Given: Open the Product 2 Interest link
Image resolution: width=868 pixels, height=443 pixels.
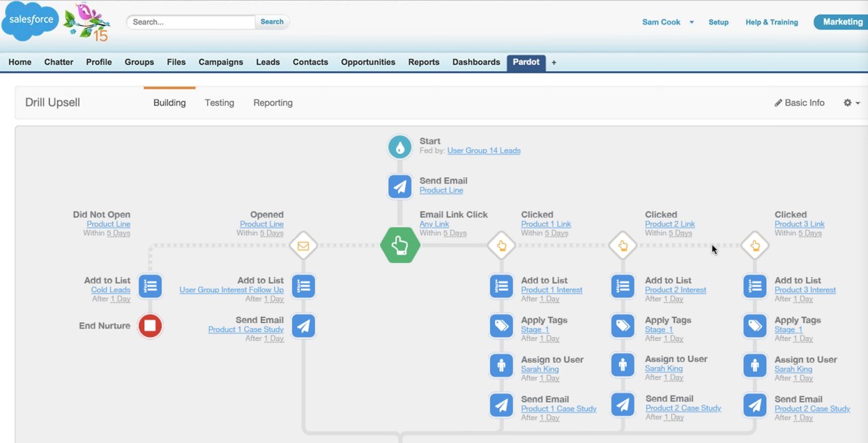Looking at the screenshot, I should click(676, 290).
